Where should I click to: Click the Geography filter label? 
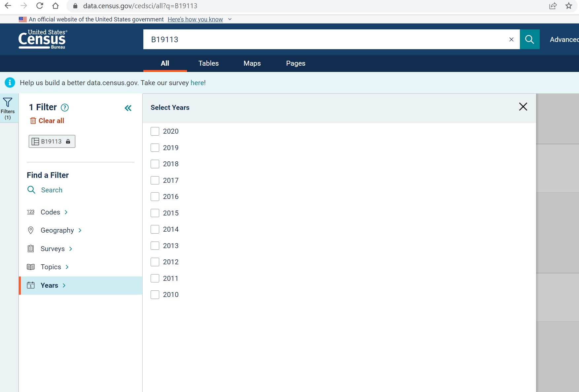pyautogui.click(x=57, y=230)
